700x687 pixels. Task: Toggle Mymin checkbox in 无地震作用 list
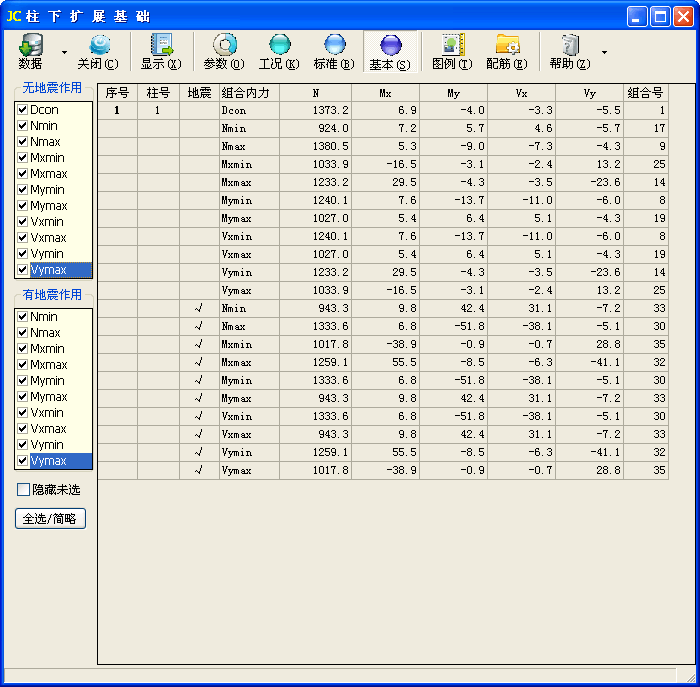22,190
